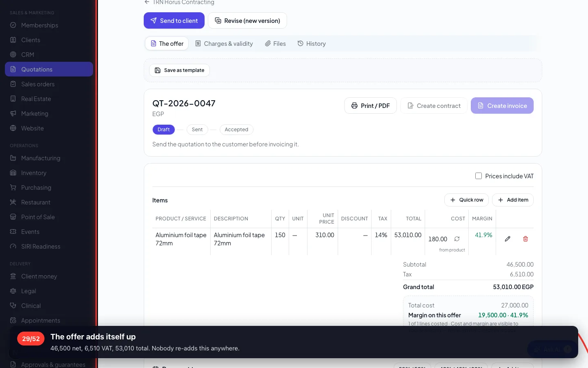Select the Accepted status pill

pyautogui.click(x=236, y=130)
